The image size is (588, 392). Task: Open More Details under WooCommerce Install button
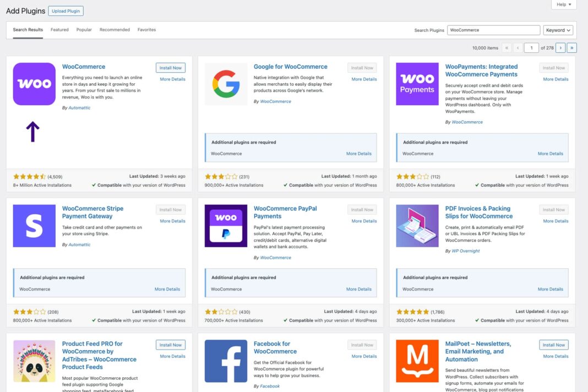pos(172,79)
